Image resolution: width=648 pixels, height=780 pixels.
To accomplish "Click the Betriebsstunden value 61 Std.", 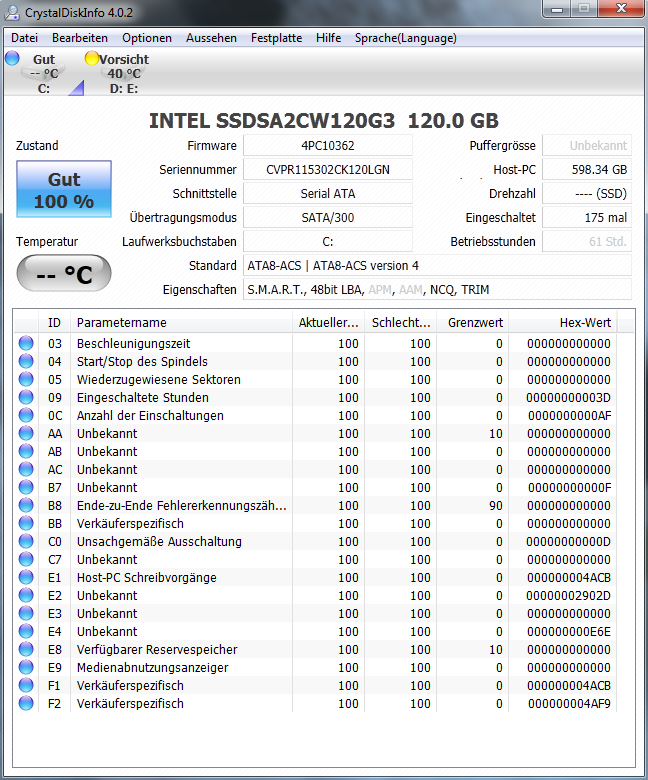I will pos(587,241).
